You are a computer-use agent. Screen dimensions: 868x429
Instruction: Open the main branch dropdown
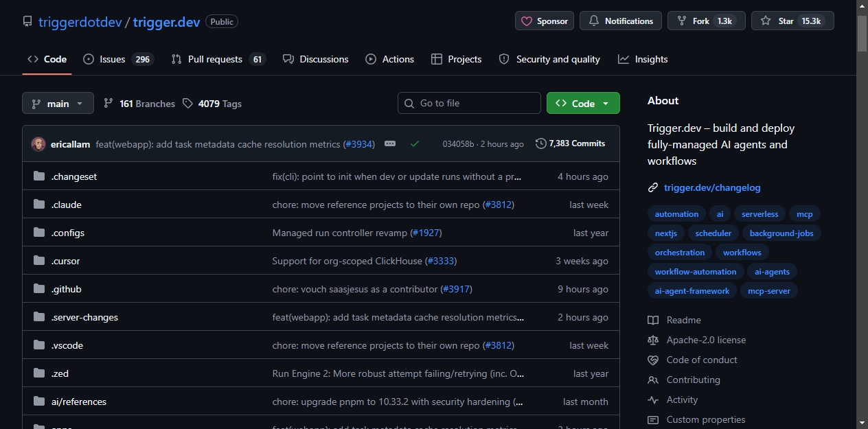pos(58,103)
